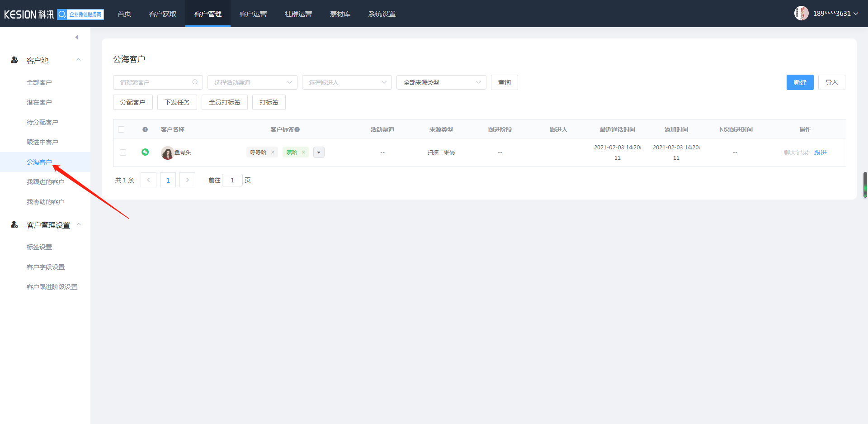Screen dimensions: 868x424
Task: Click the WeChat status icon for 鱼骨头
Action: 145,152
